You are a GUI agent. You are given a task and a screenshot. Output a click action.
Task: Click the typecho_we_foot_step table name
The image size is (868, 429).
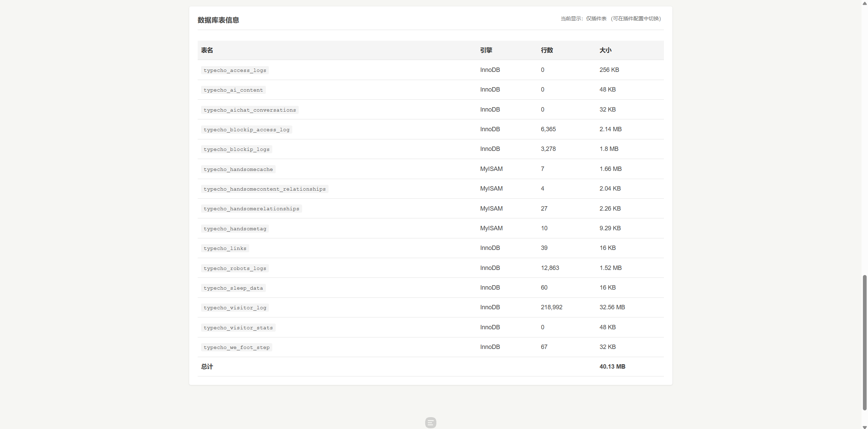(x=236, y=347)
